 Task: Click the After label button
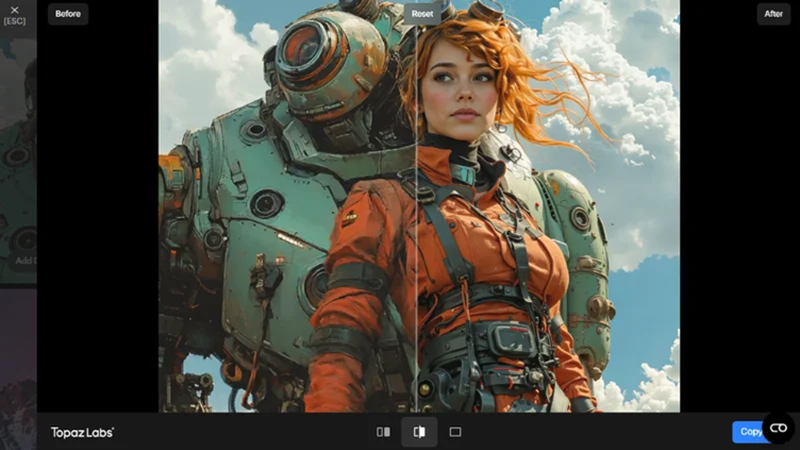[773, 14]
